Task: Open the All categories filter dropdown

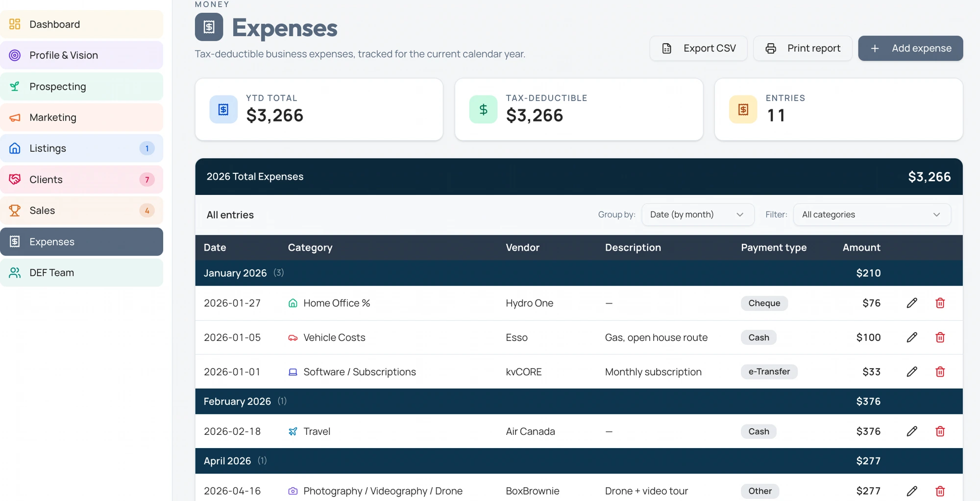Action: (x=872, y=215)
